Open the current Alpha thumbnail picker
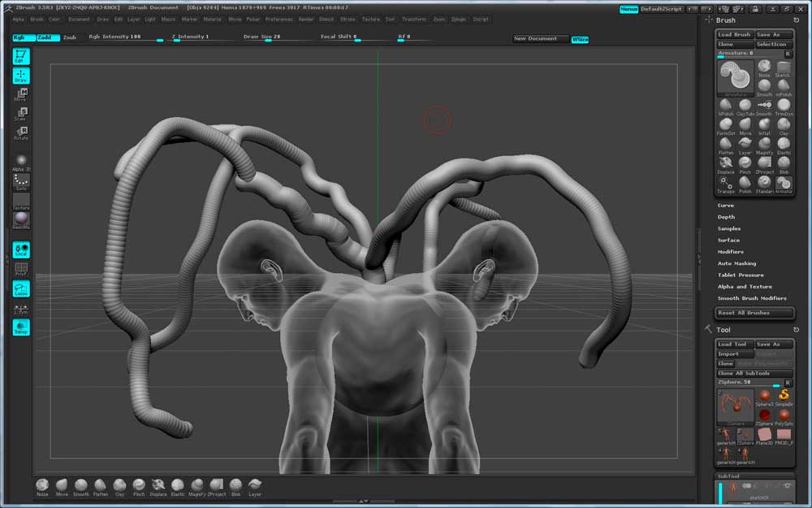Image resolution: width=812 pixels, height=508 pixels. 21,163
